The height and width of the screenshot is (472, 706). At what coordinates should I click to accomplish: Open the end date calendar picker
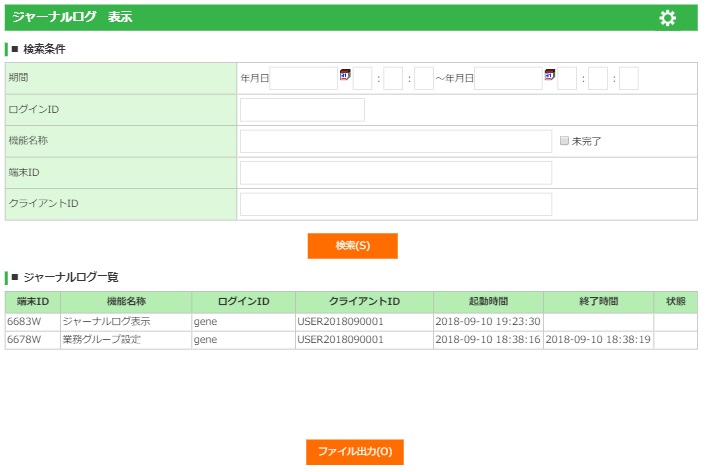549,74
